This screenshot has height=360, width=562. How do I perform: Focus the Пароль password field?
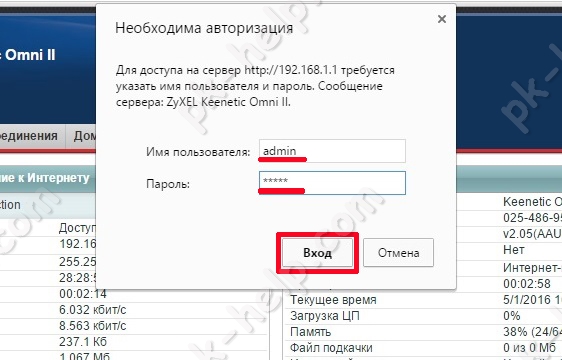click(x=332, y=183)
